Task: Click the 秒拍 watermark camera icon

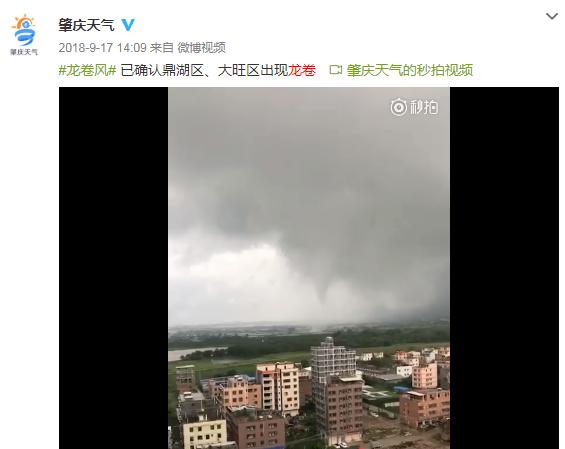Action: 399,107
